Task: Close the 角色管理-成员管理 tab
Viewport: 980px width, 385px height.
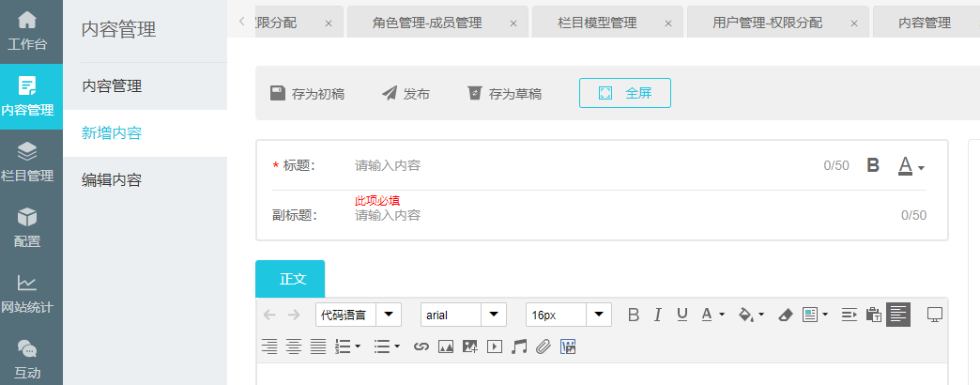Action: click(513, 23)
